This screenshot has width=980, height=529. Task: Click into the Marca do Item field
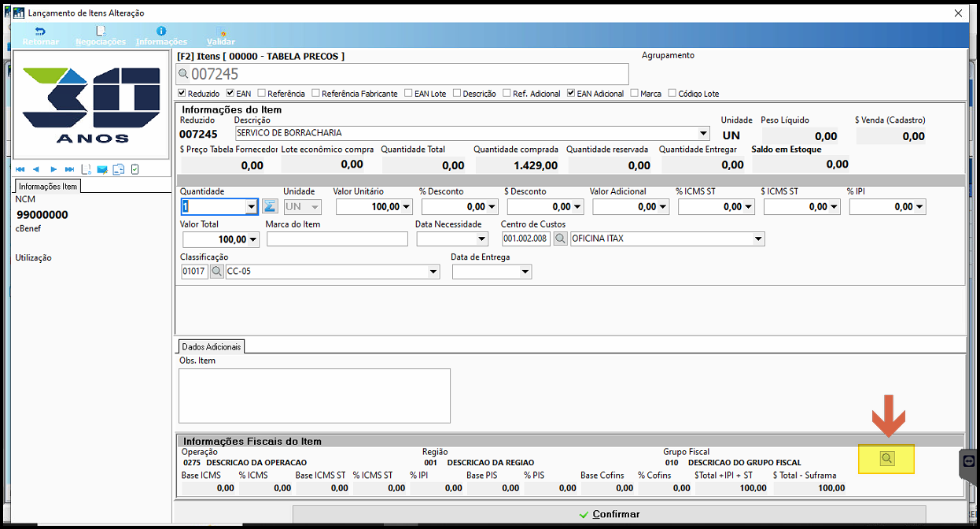tap(337, 239)
